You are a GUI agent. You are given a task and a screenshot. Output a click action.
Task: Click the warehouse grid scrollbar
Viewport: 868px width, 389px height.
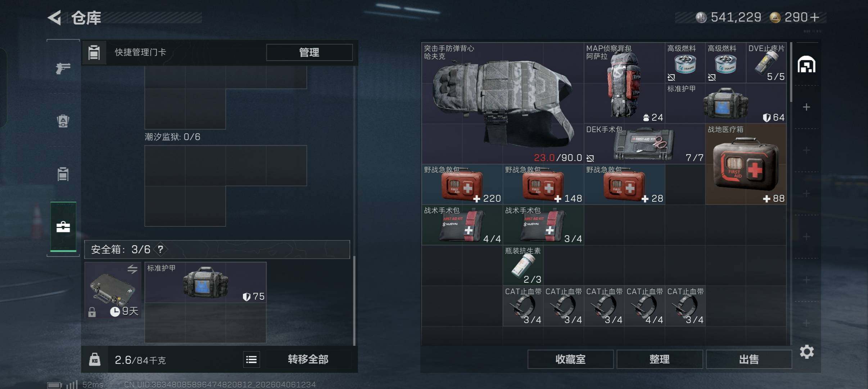791,72
